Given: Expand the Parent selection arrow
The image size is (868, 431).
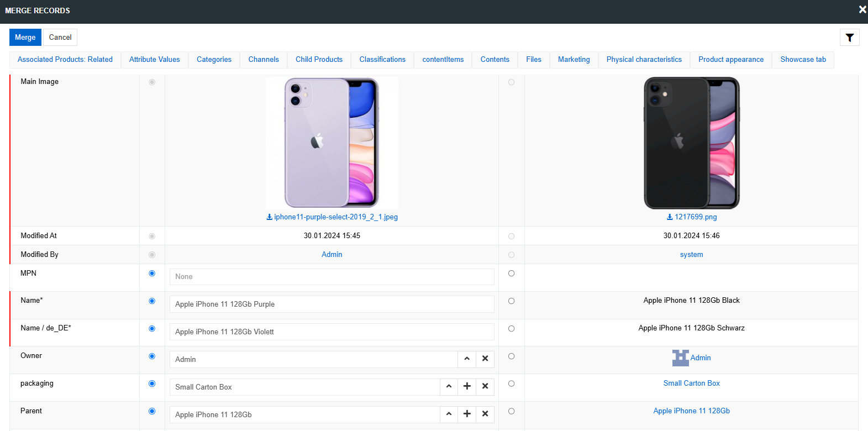Looking at the screenshot, I should pyautogui.click(x=449, y=414).
